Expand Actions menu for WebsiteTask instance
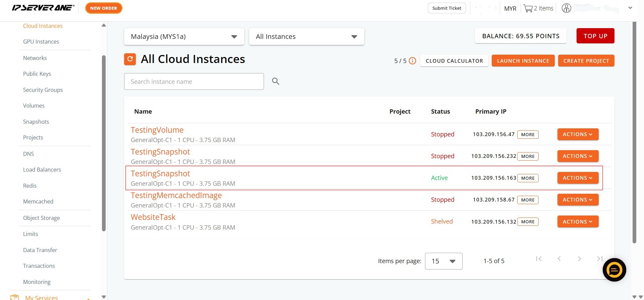This screenshot has height=300, width=644. tap(578, 222)
